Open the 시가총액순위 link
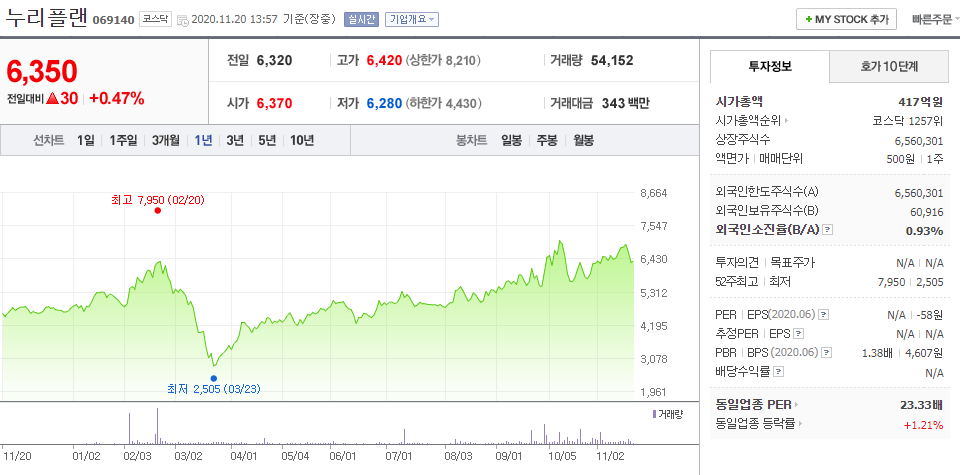The image size is (963, 475). [749, 121]
